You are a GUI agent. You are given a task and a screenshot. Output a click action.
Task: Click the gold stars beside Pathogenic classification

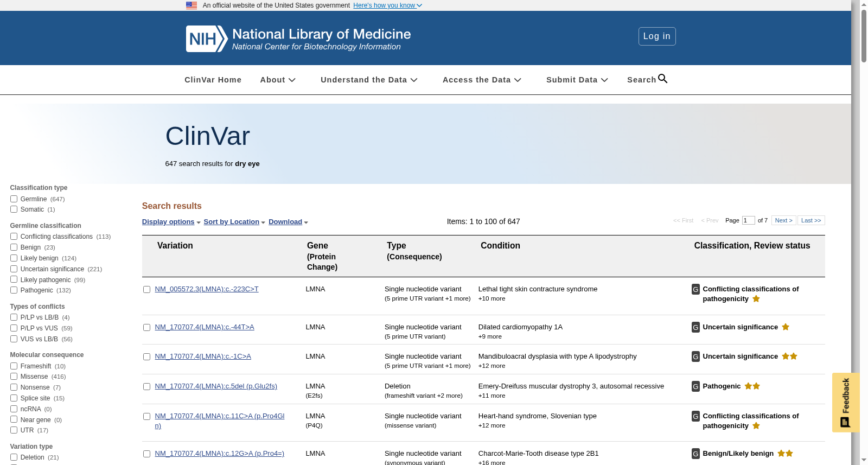point(752,386)
